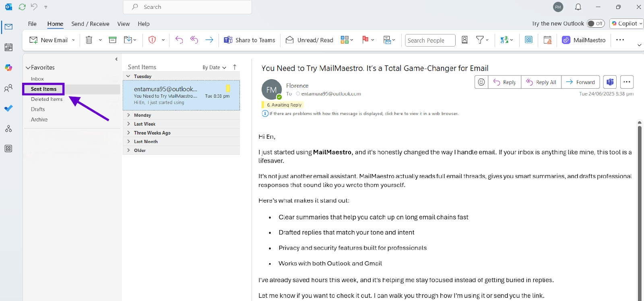Click the New Email button
The width and height of the screenshot is (644, 301).
coord(49,40)
